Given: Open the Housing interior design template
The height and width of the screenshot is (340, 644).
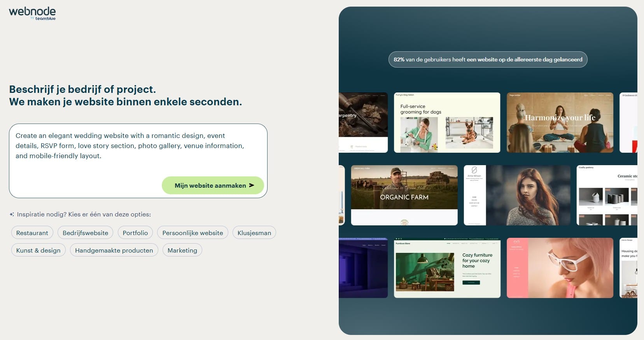Looking at the screenshot, I should click(x=628, y=268).
